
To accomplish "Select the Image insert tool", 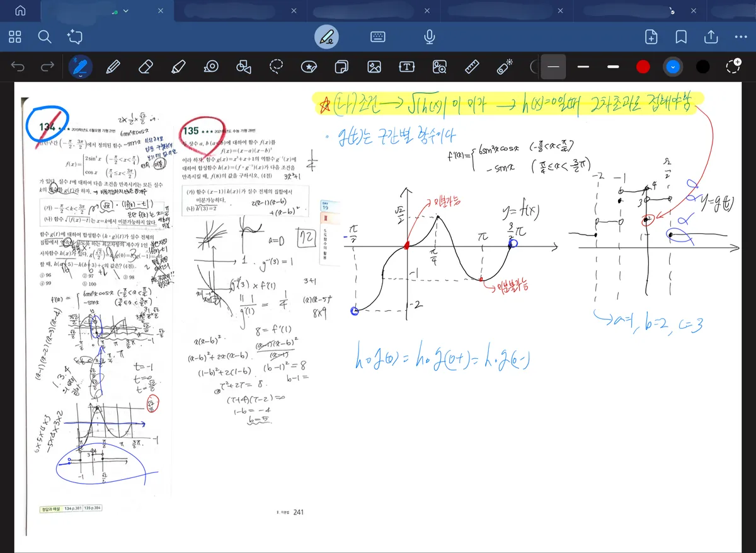I will click(x=374, y=66).
